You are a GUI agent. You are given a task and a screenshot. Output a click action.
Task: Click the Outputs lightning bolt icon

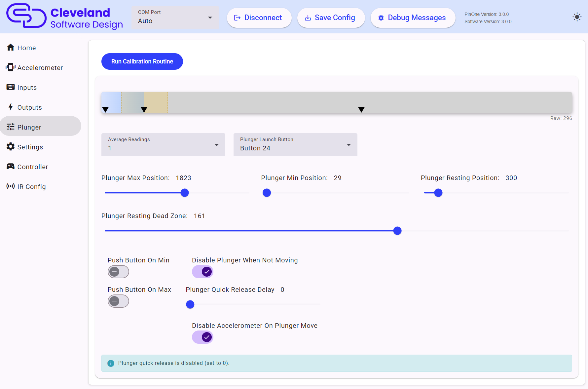(x=11, y=107)
